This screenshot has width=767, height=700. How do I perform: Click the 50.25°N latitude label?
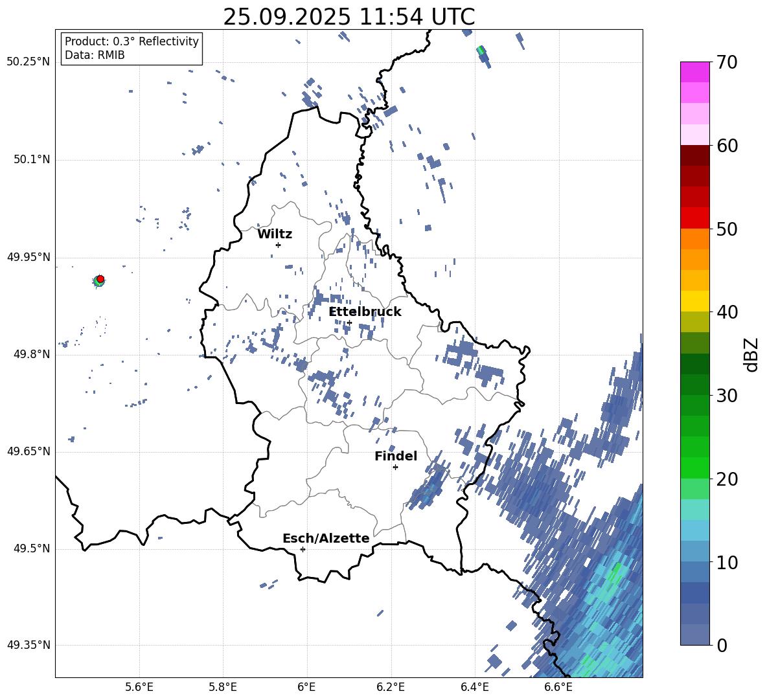pyautogui.click(x=29, y=62)
